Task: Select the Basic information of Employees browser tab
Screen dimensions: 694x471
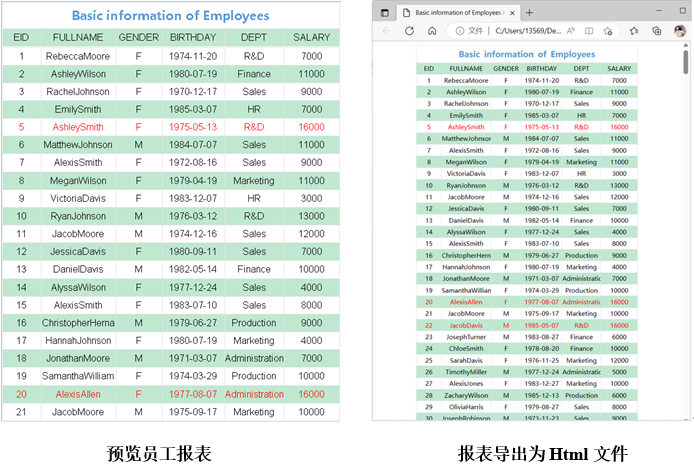Action: coord(458,13)
